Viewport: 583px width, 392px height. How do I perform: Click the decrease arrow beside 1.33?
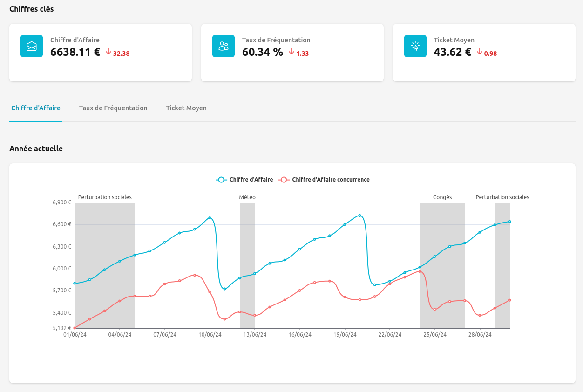click(291, 52)
